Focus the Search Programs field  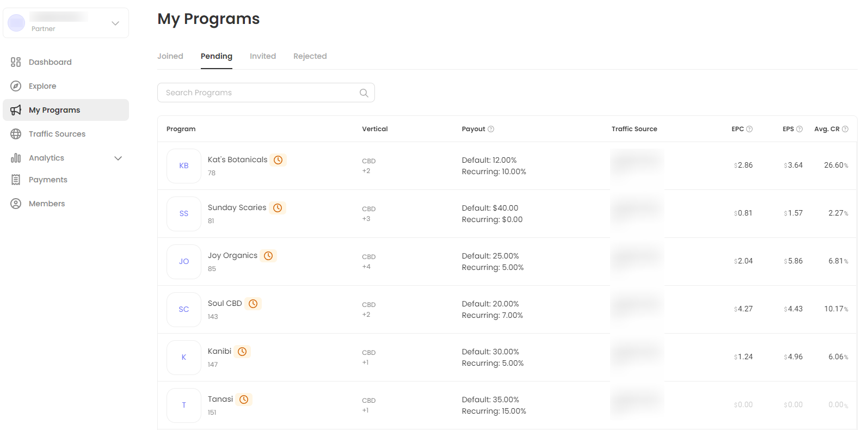pos(258,93)
